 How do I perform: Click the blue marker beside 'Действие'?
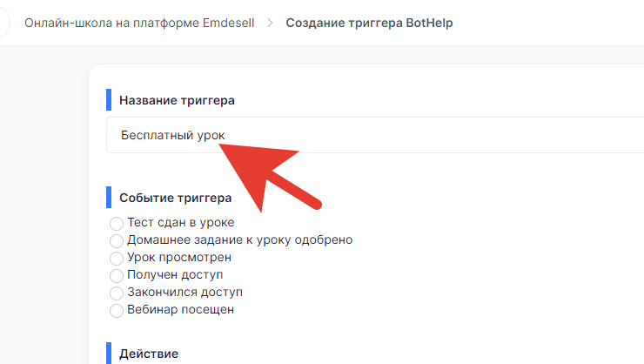[x=109, y=353]
